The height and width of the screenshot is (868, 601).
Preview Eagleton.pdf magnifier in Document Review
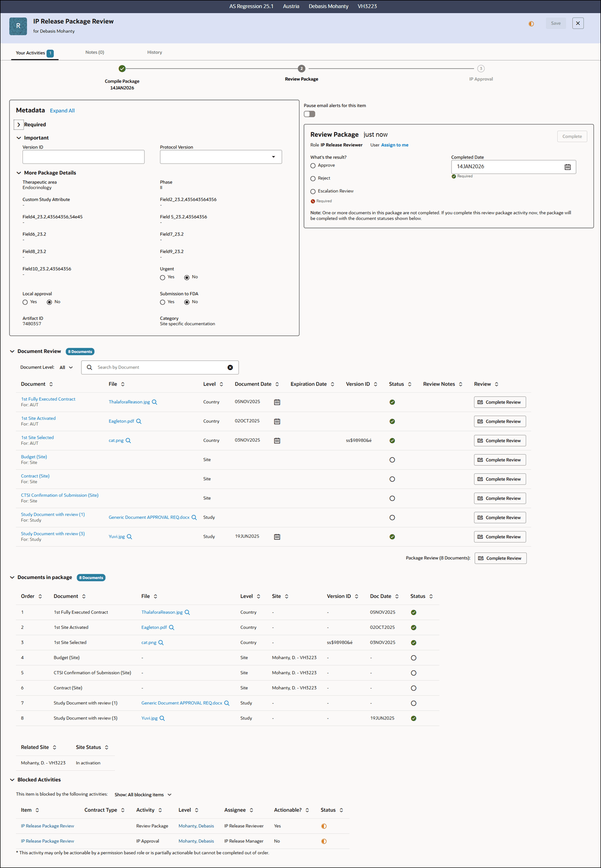pyautogui.click(x=139, y=421)
